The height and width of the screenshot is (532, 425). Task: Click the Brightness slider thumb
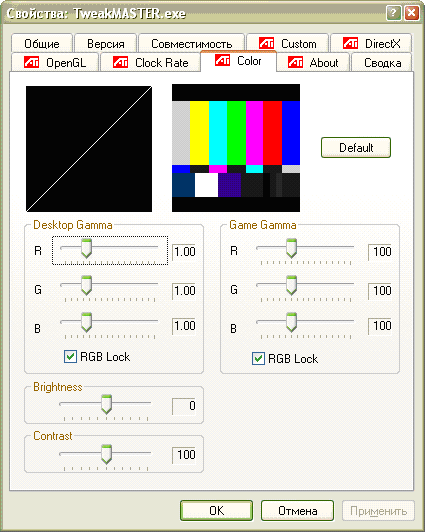pyautogui.click(x=107, y=404)
